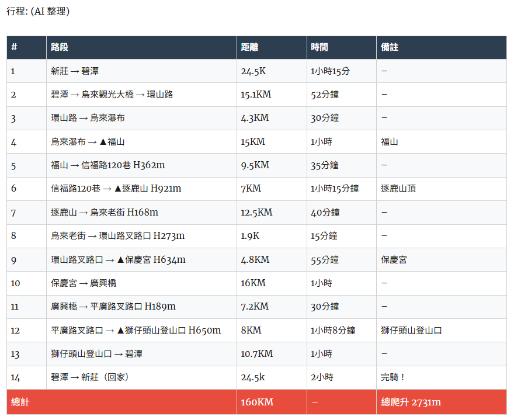Screen dimensions: 514x420
Task: Select the 15.1KM distance cell
Action: tap(256, 95)
